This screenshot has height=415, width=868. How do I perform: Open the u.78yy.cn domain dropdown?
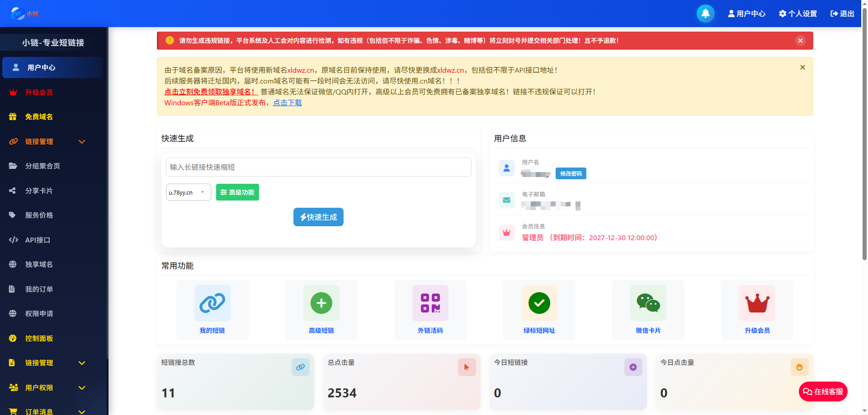[x=188, y=192]
